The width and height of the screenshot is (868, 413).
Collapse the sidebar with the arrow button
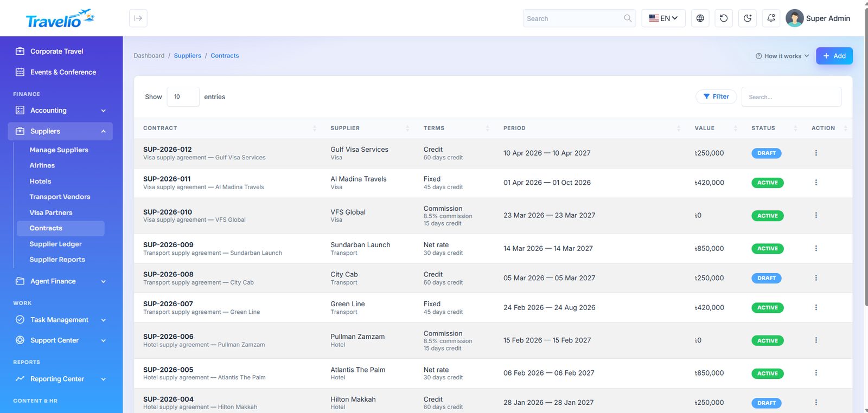pyautogui.click(x=138, y=18)
